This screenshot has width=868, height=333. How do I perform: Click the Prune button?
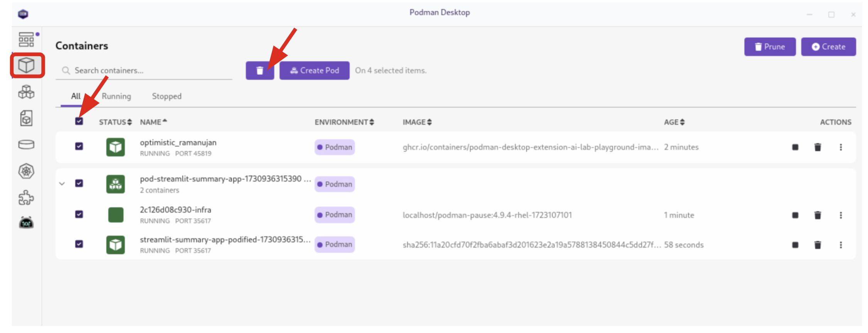coord(770,47)
